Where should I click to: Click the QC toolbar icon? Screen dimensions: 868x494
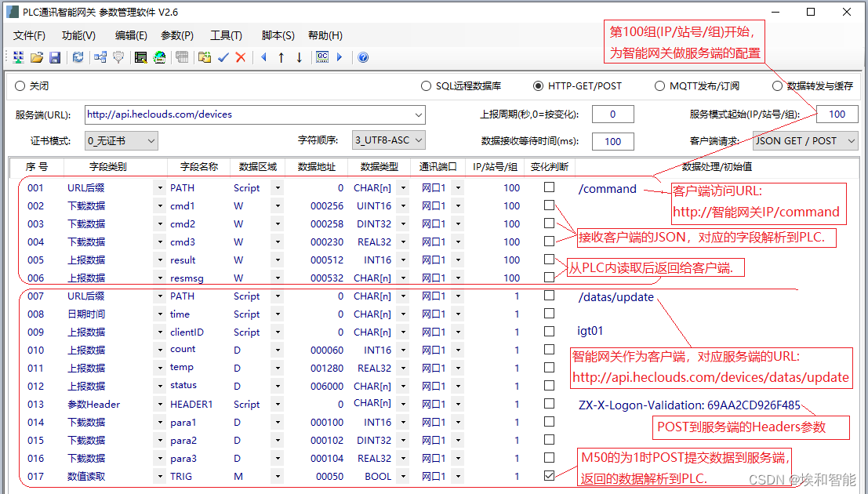tap(322, 57)
